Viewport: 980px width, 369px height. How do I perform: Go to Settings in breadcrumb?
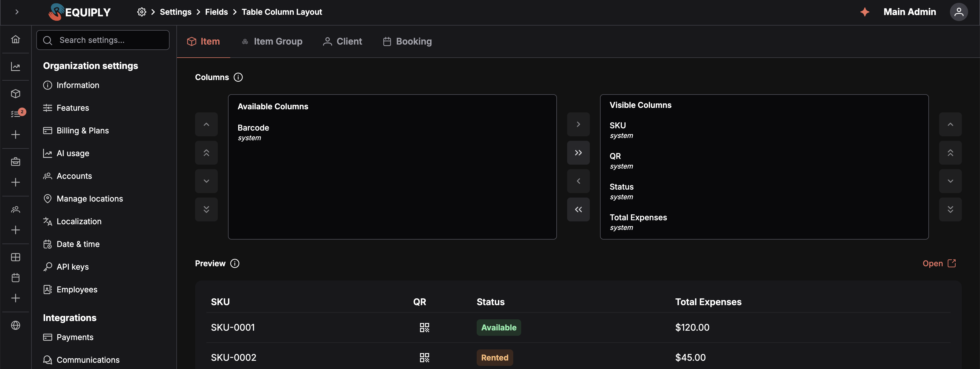[175, 12]
